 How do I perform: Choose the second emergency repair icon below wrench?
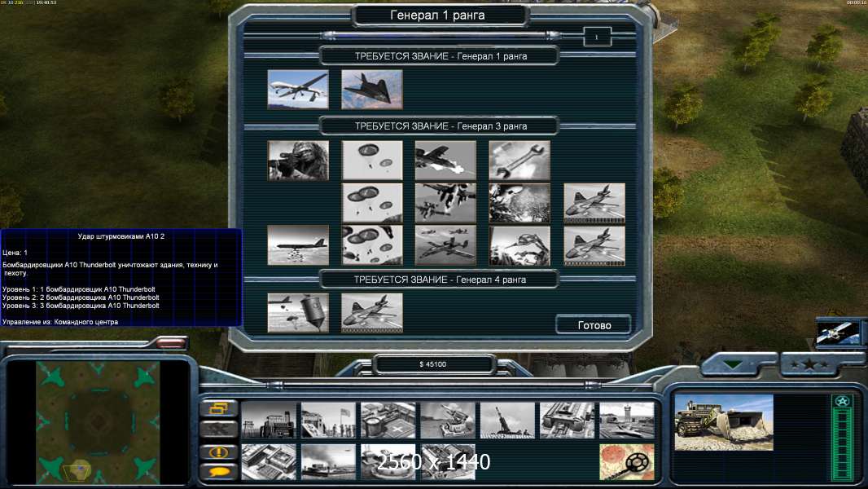click(x=519, y=203)
